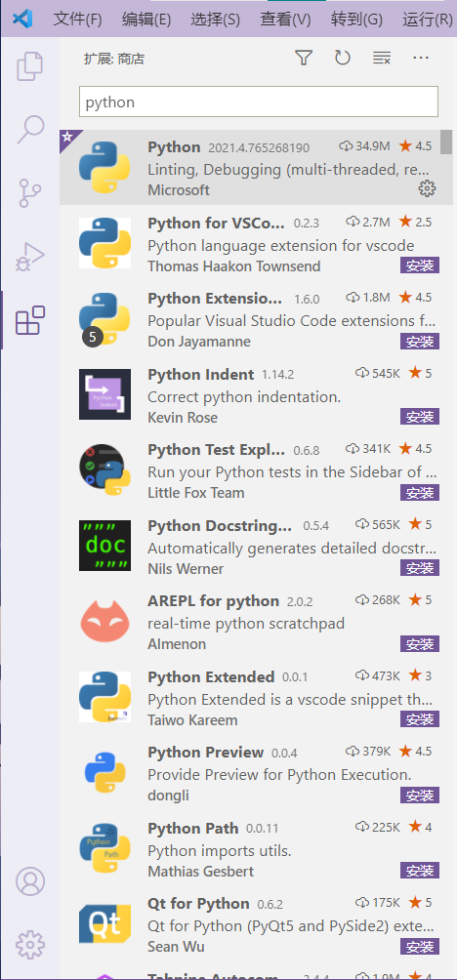The width and height of the screenshot is (457, 980).
Task: Click the 4.5 star rating of Microsoft Python
Action: (x=416, y=146)
